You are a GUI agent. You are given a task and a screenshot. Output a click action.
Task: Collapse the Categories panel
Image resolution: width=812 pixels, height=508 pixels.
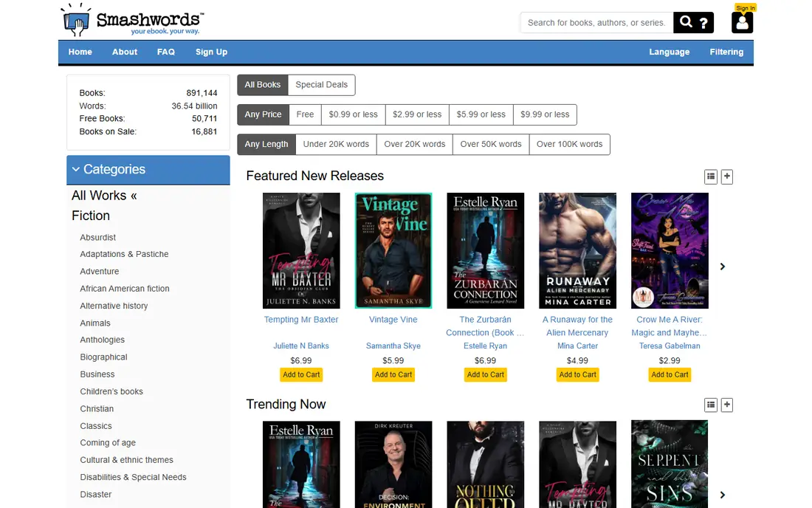tap(148, 170)
